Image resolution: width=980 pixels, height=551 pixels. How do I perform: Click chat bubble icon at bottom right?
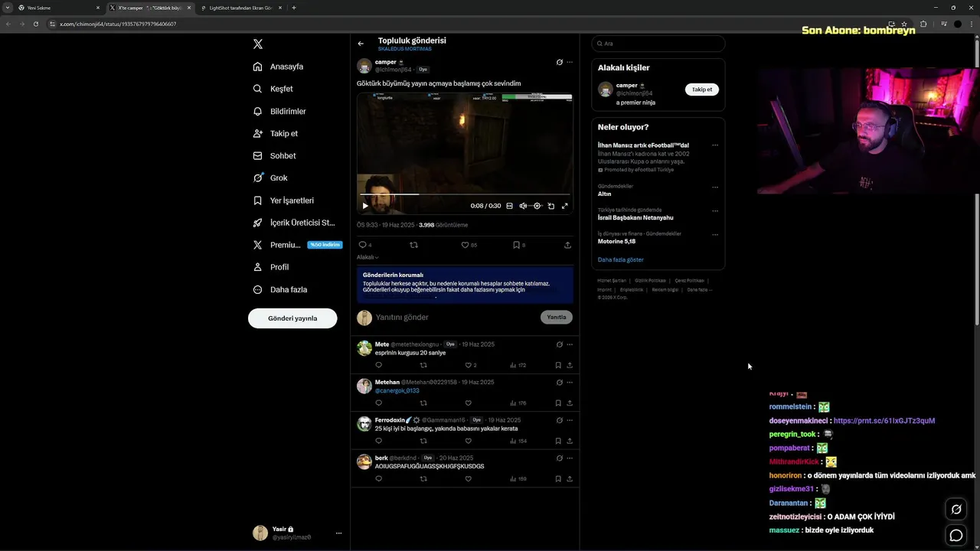(x=956, y=536)
